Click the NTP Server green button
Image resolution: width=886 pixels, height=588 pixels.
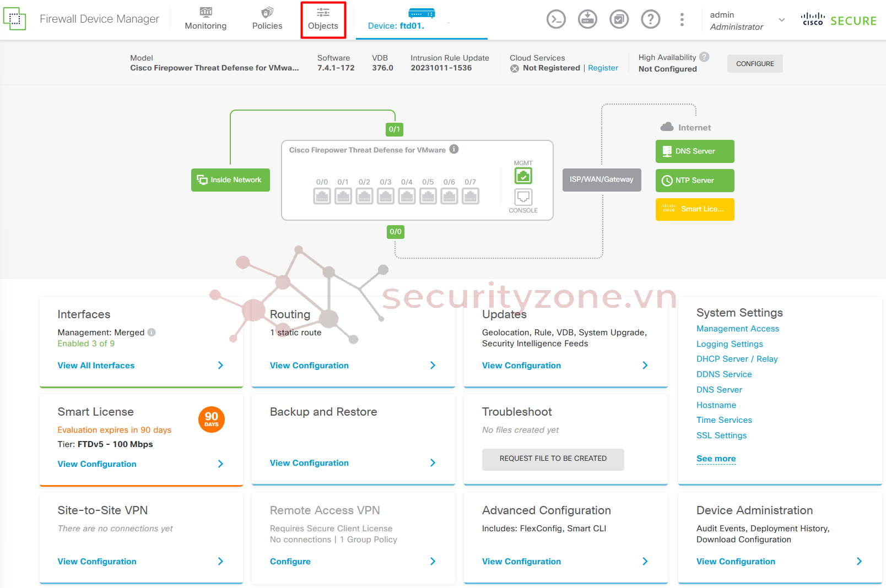(x=695, y=181)
